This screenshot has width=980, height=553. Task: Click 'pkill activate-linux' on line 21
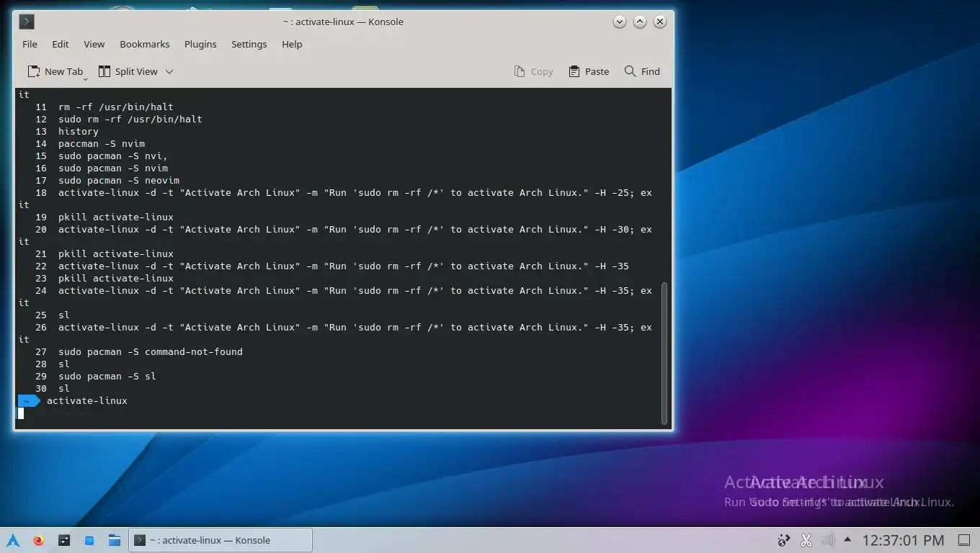point(116,253)
